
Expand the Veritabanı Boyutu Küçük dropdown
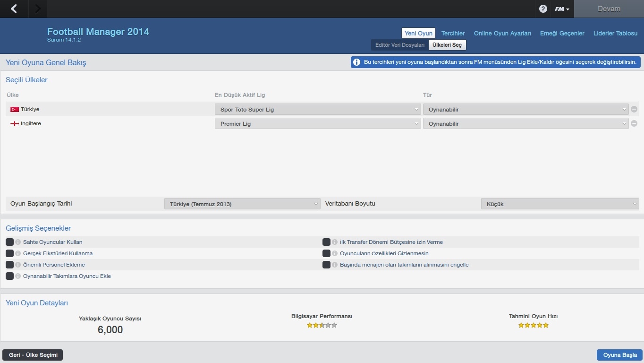click(559, 204)
